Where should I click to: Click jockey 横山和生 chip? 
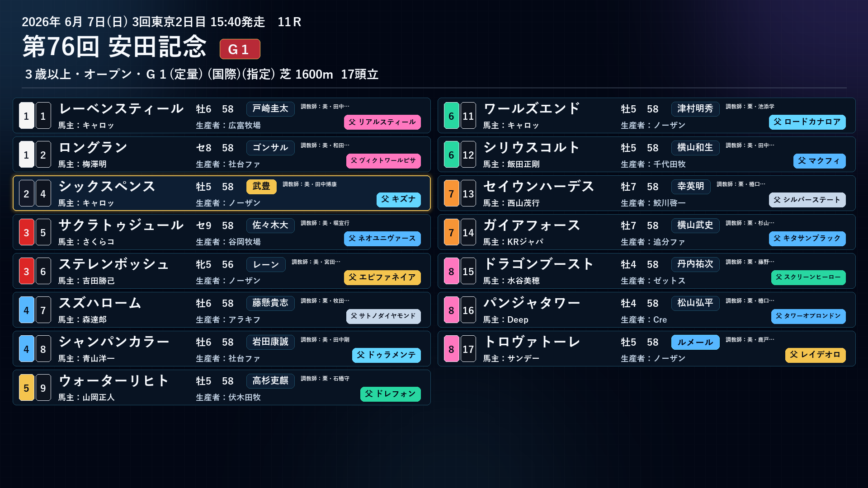point(695,148)
